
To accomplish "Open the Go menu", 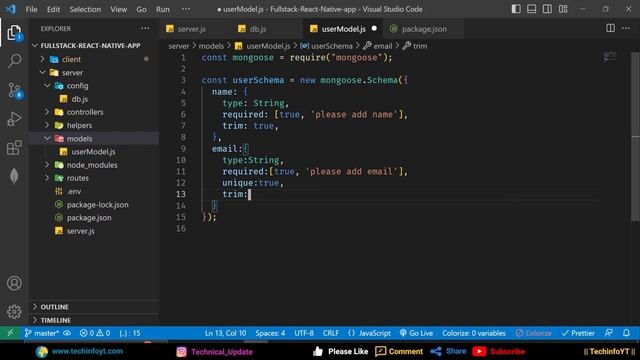I will 141,9.
